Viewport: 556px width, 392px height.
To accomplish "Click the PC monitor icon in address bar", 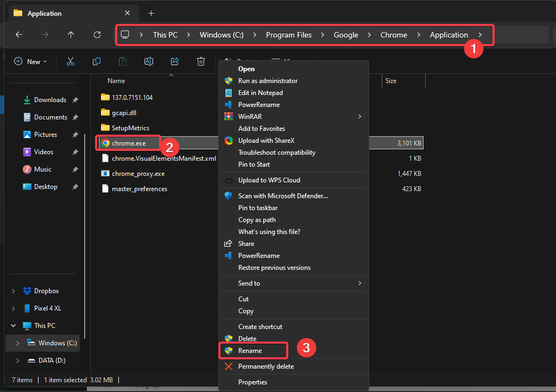I will point(125,34).
